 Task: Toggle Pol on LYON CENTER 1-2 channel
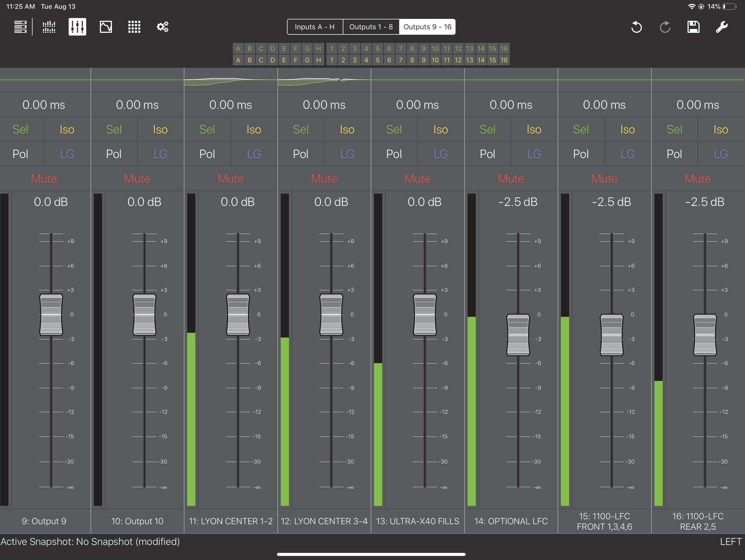click(x=207, y=154)
